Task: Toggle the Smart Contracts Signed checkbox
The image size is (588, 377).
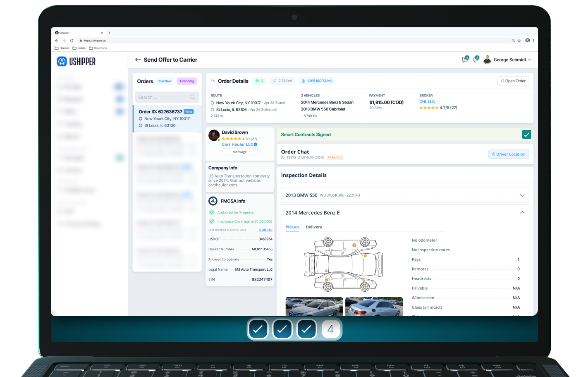Action: pos(526,134)
